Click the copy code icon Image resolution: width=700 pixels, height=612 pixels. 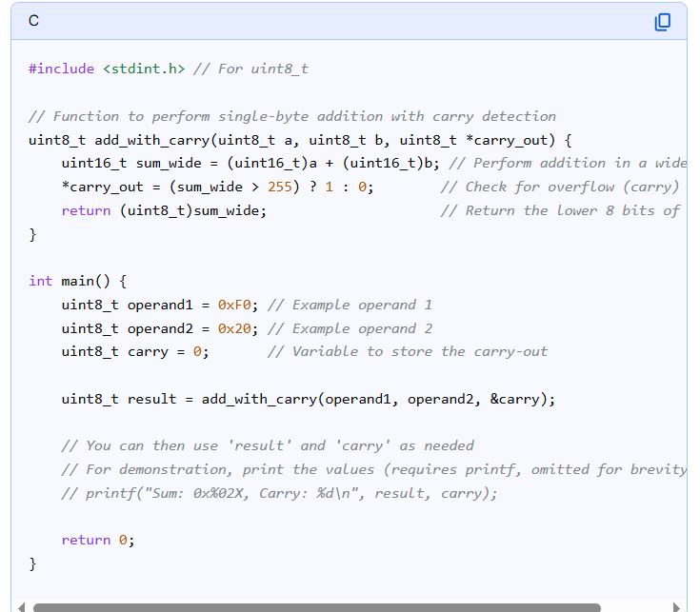pyautogui.click(x=663, y=22)
